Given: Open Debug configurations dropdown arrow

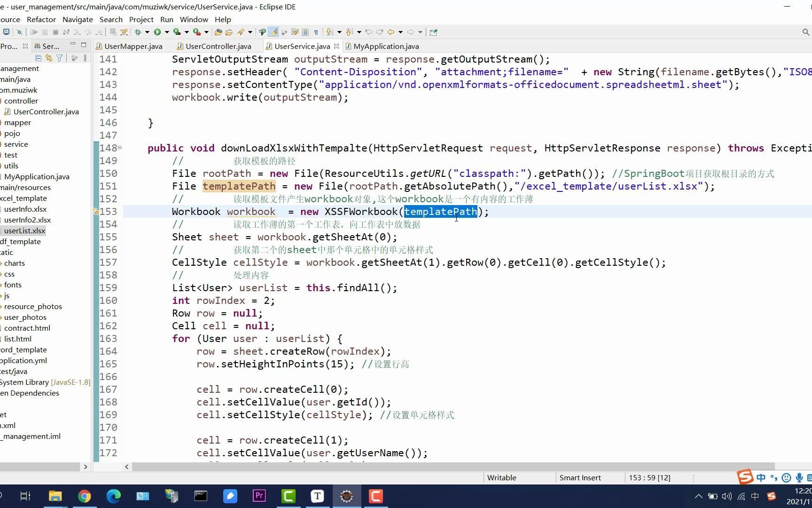Looking at the screenshot, I should pyautogui.click(x=147, y=32).
